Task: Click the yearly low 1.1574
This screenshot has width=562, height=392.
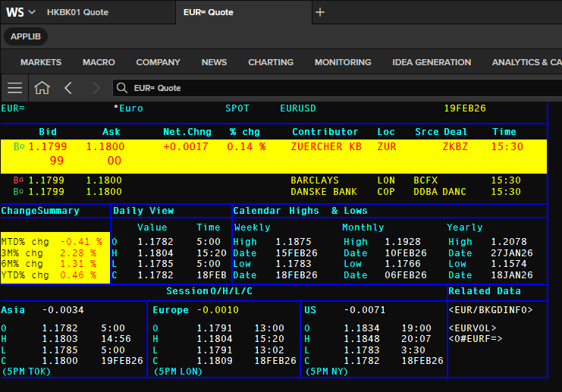Action: coord(509,264)
